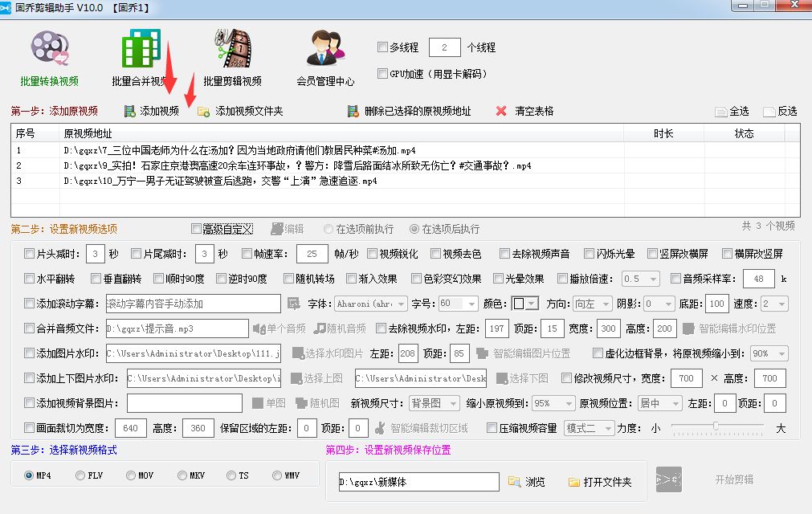Open the 字号 dropdown showing 60
This screenshot has width=812, height=514.
(458, 304)
